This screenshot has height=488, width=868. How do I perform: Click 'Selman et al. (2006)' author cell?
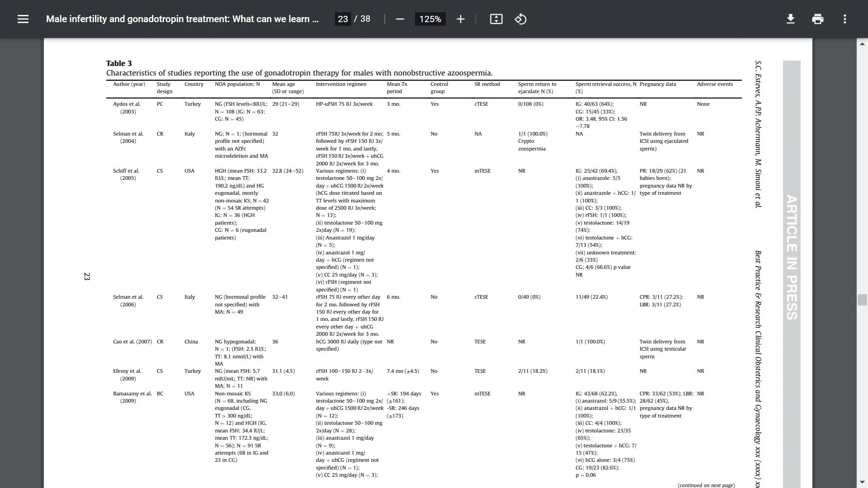pos(128,300)
